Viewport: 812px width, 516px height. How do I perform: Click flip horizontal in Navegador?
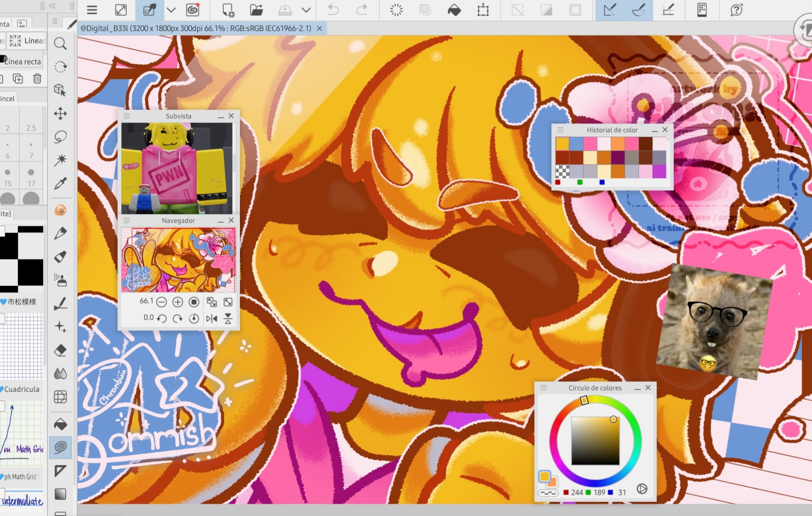point(212,319)
